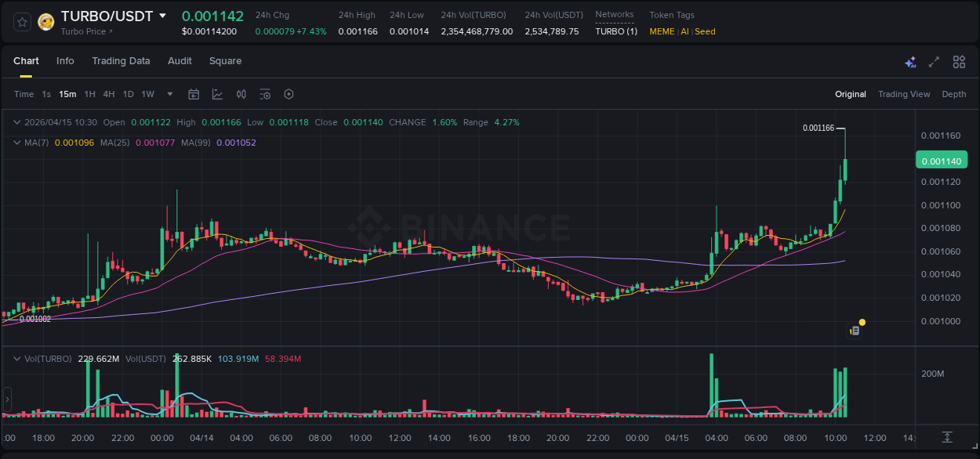Switch chart to Trading View mode
The image size is (980, 459).
[x=904, y=94]
